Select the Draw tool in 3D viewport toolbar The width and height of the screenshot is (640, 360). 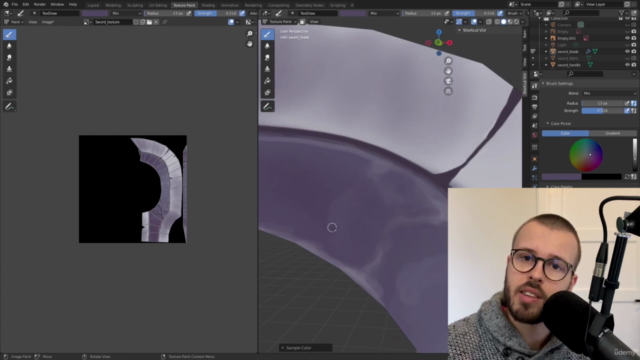pyautogui.click(x=267, y=34)
